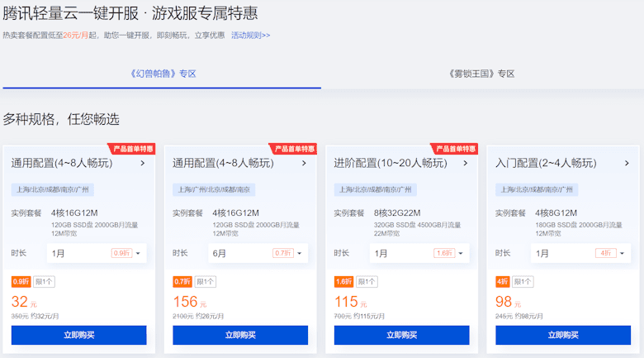Click chevron arrow next to 进阶配置(10~20人畅玩)
644x358 pixels.
[466, 164]
